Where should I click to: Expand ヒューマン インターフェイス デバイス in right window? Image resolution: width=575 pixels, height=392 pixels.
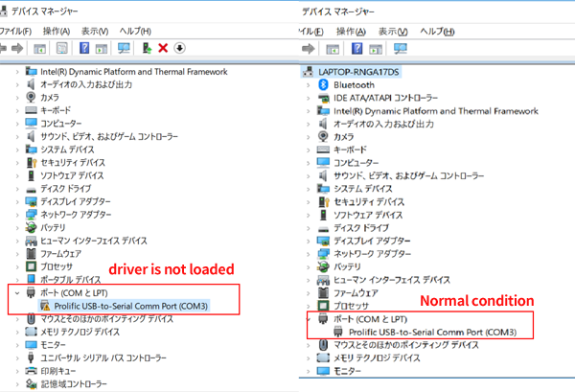pos(309,280)
